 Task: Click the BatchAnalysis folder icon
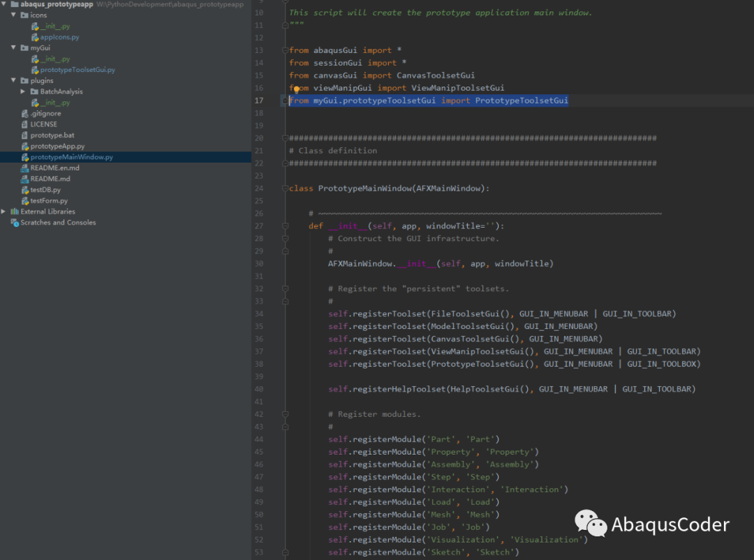point(34,91)
